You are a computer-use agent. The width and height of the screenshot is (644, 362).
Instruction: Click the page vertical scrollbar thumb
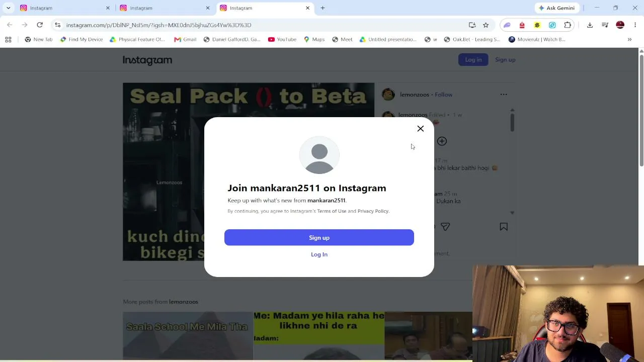(x=641, y=110)
